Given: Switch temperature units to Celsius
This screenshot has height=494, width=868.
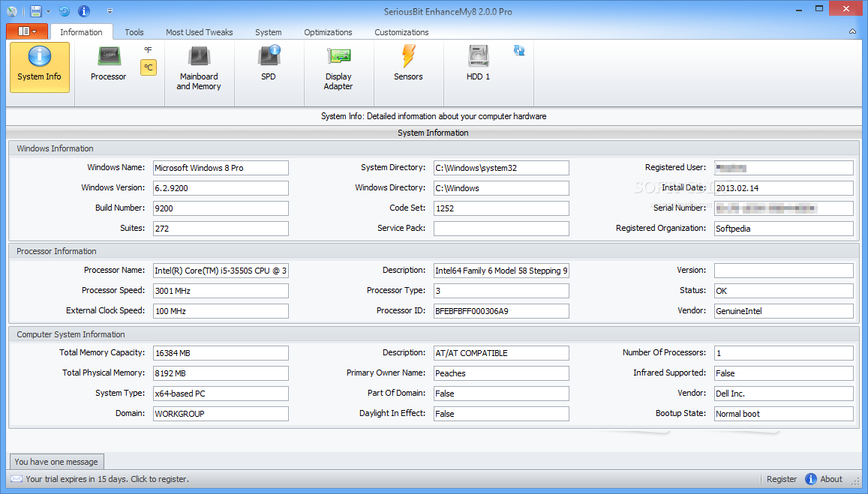Looking at the screenshot, I should (149, 67).
